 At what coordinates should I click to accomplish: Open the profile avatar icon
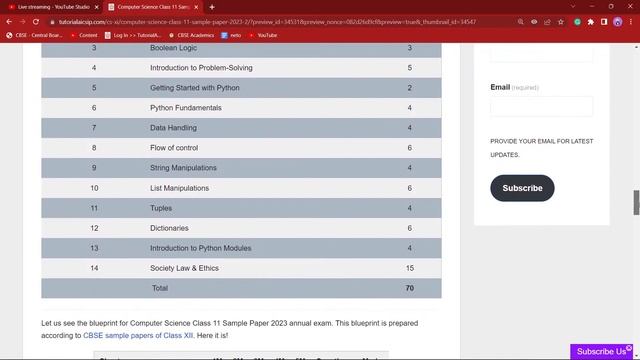coord(618,22)
